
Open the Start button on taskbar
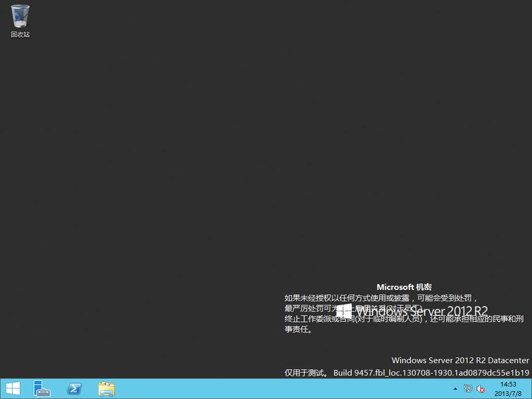(13, 389)
